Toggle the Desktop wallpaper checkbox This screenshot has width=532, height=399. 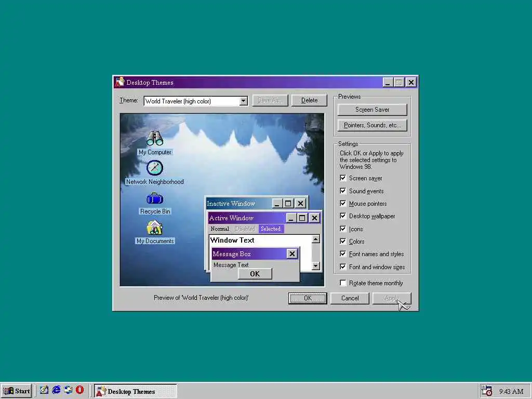(343, 216)
